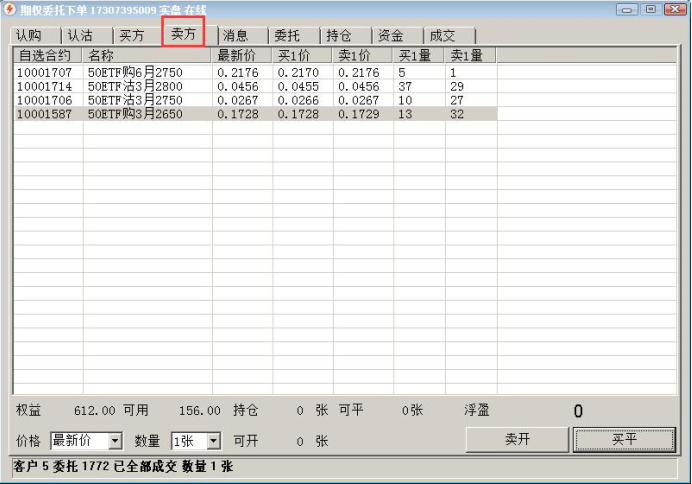Image resolution: width=692 pixels, height=484 pixels.
Task: Sort by 最新价 column header
Action: [241, 55]
